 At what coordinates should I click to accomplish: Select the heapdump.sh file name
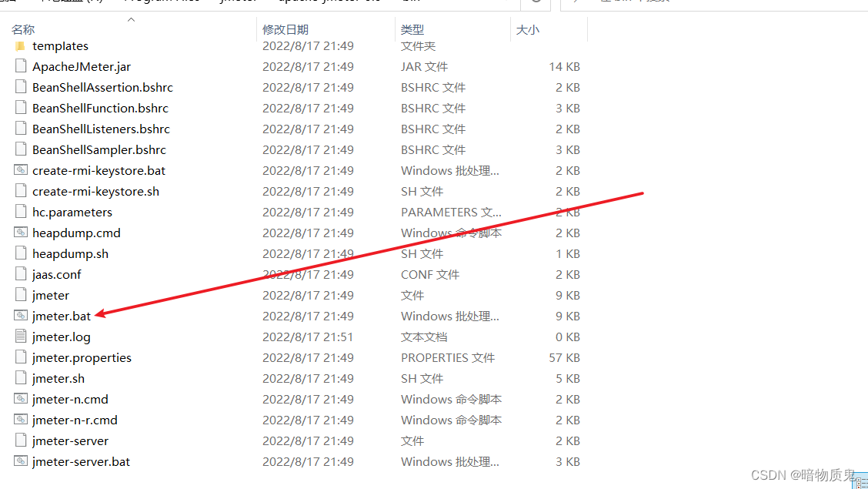point(70,253)
